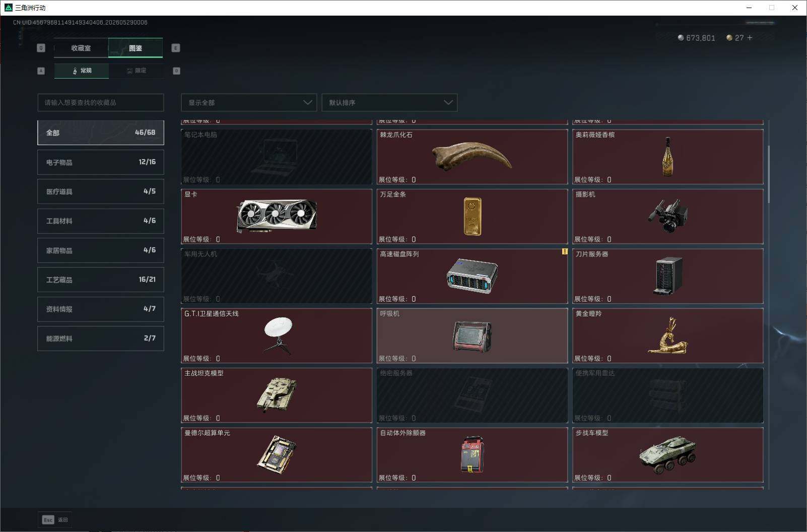Click the 高速磁盘阵列 disk array image
This screenshot has height=532, width=807.
click(472, 276)
